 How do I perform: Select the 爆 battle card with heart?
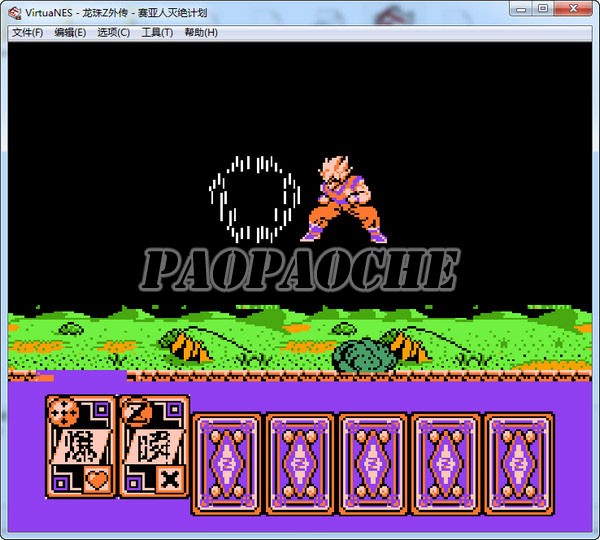click(80, 446)
